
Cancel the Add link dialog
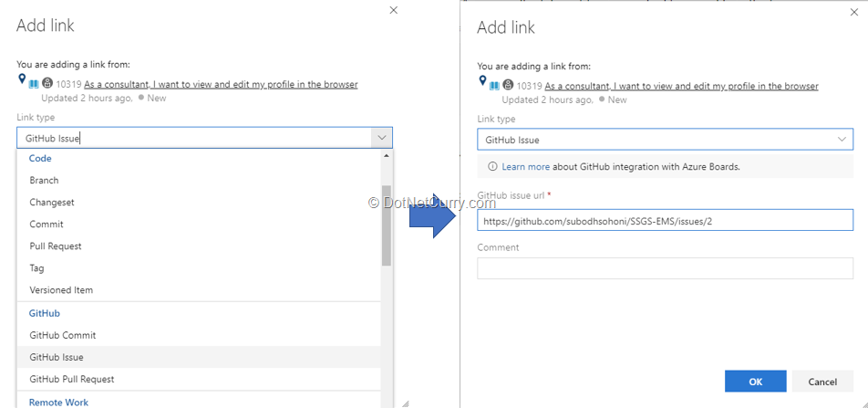[822, 382]
